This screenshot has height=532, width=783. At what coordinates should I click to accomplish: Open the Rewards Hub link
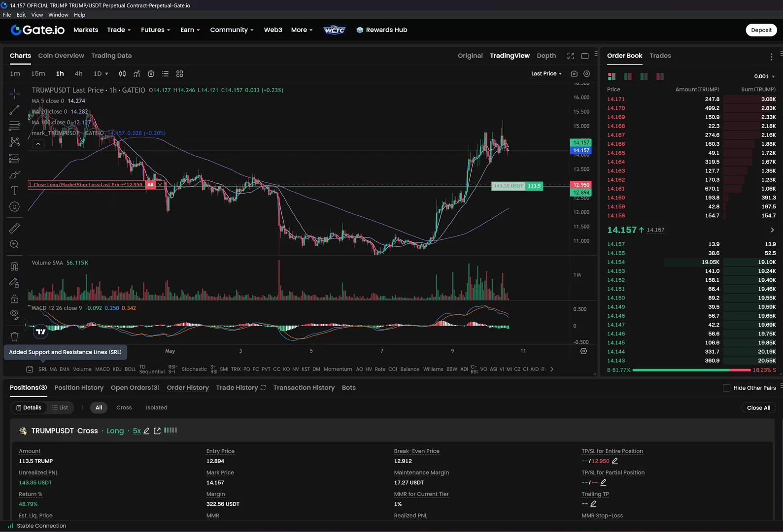(382, 30)
